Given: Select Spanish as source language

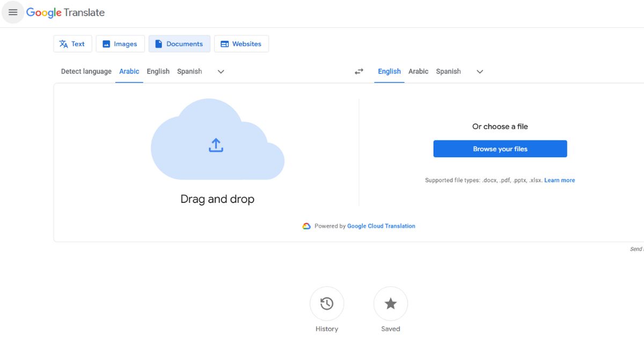Looking at the screenshot, I should (189, 71).
